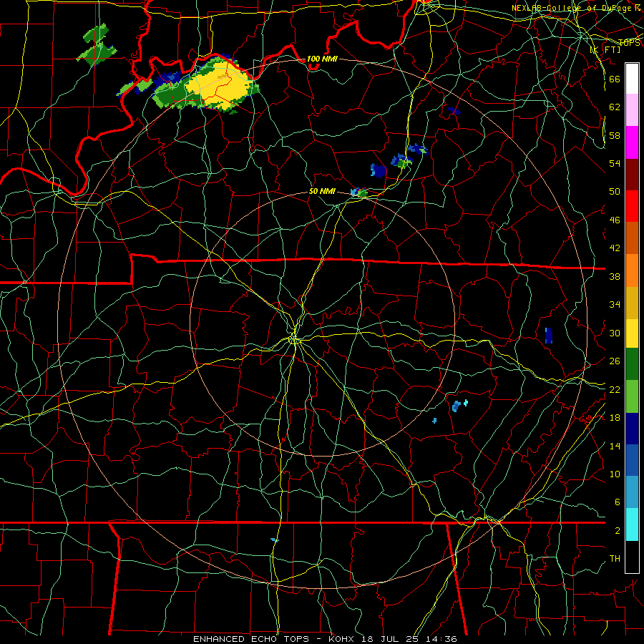The width and height of the screenshot is (644, 644).
Task: Click the yellow legend swatch
Action: point(632,333)
